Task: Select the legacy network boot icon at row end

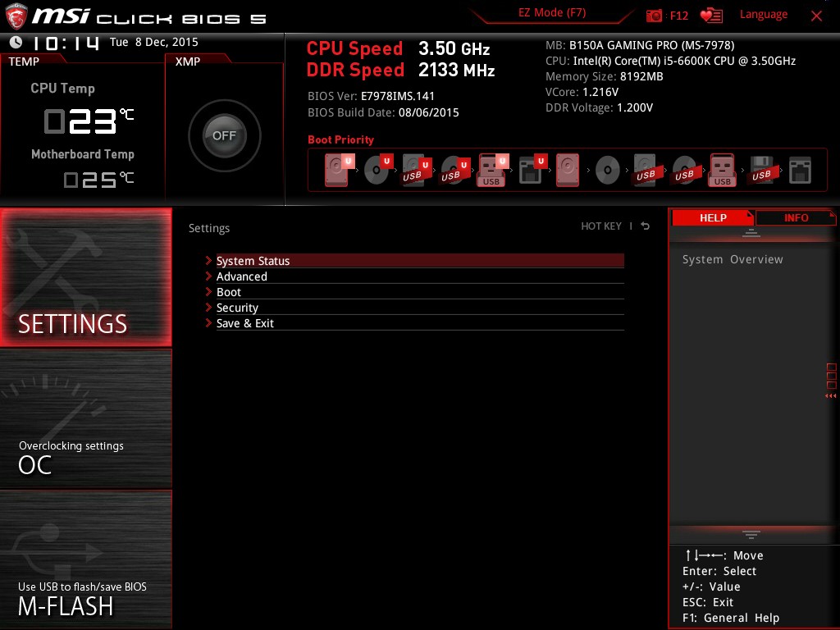Action: [x=800, y=171]
